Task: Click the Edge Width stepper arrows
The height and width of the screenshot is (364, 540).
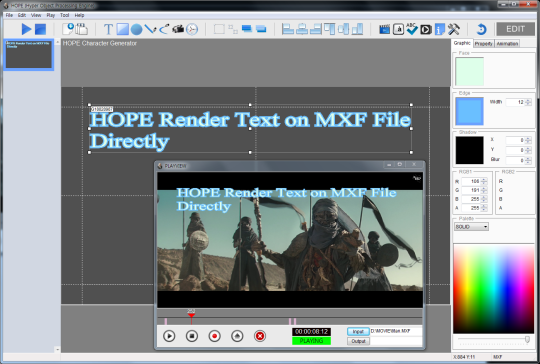Action: click(528, 102)
